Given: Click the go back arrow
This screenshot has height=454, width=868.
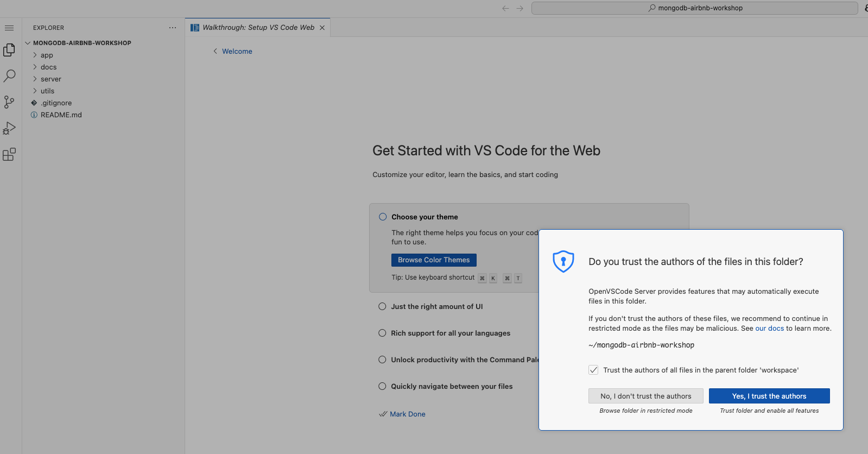Looking at the screenshot, I should pyautogui.click(x=505, y=8).
